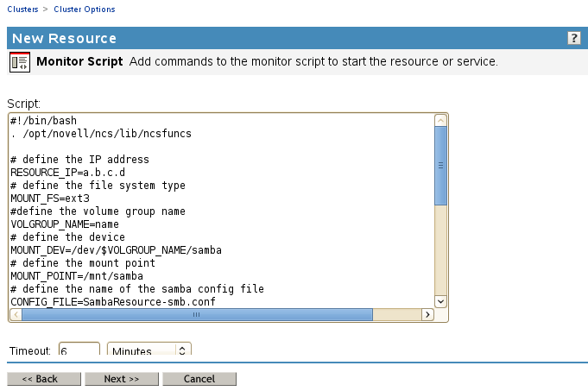This screenshot has width=588, height=391.
Task: Click the horizontal scrollbar thumb under script
Action: tap(196, 315)
